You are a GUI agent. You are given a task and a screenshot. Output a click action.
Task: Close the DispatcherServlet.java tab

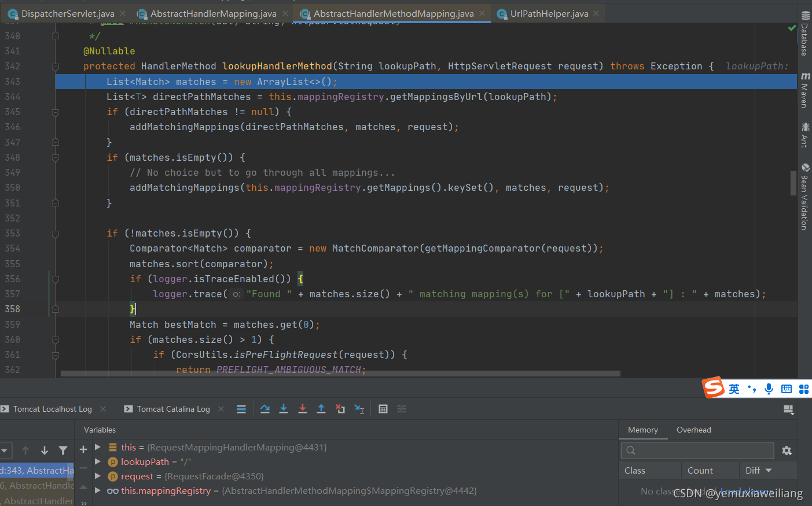[123, 13]
